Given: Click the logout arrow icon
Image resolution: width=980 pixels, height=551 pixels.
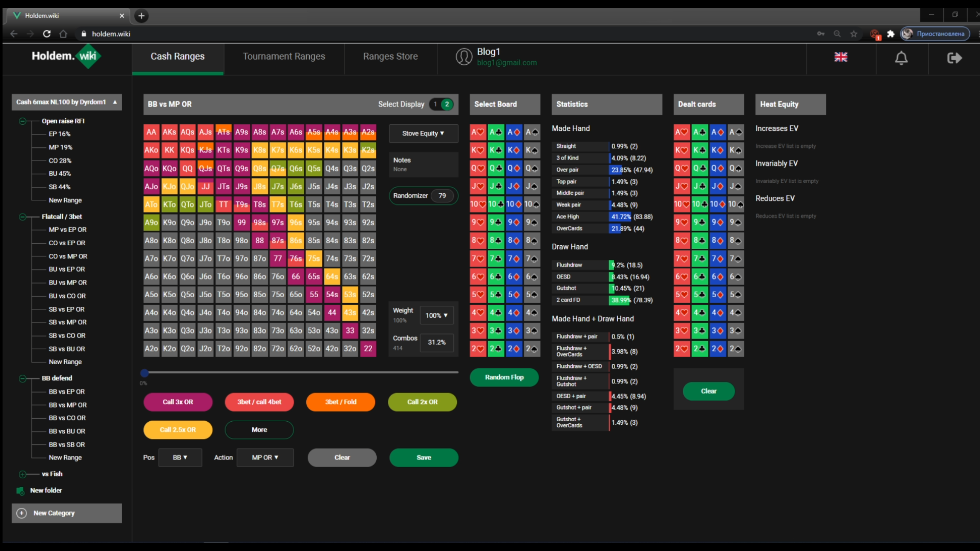Looking at the screenshot, I should [954, 58].
